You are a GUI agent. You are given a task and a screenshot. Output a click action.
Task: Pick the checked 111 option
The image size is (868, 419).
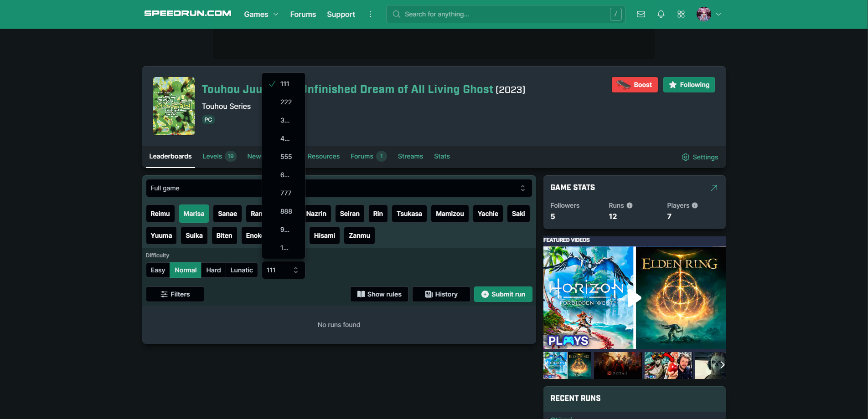[284, 84]
